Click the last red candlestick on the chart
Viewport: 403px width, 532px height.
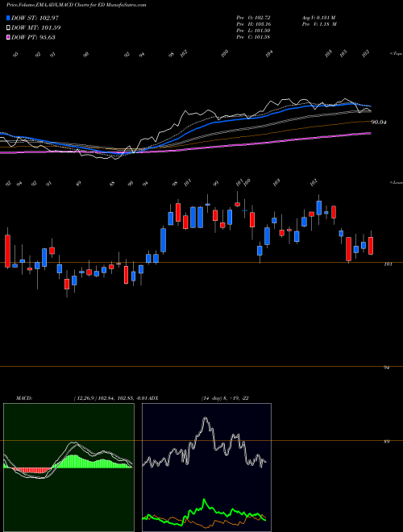[371, 246]
